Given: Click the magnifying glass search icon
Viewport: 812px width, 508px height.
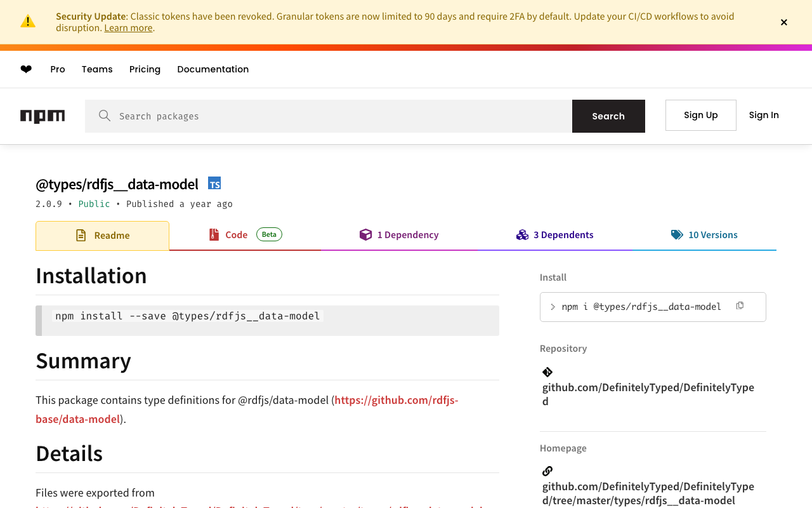Looking at the screenshot, I should click(x=105, y=116).
